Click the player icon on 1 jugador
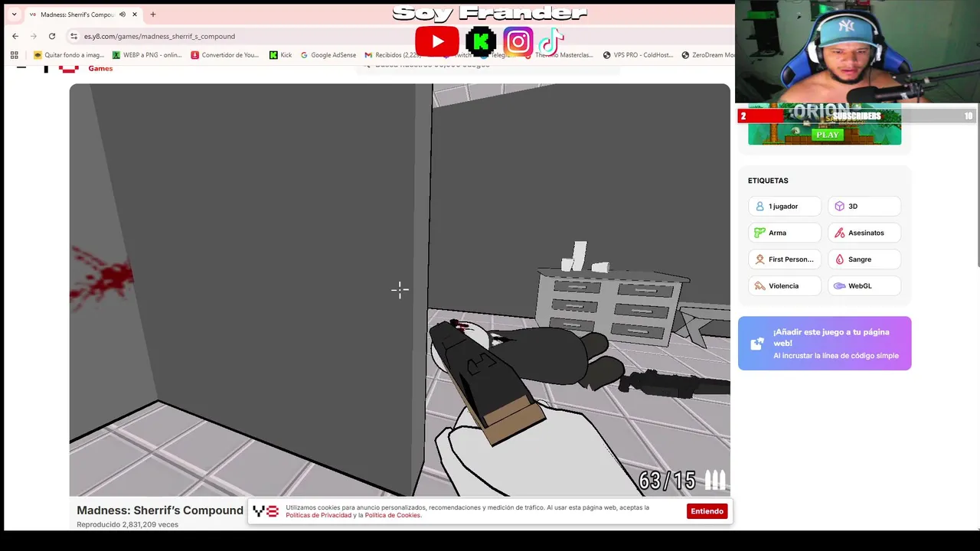This screenshot has height=551, width=980. pos(759,207)
